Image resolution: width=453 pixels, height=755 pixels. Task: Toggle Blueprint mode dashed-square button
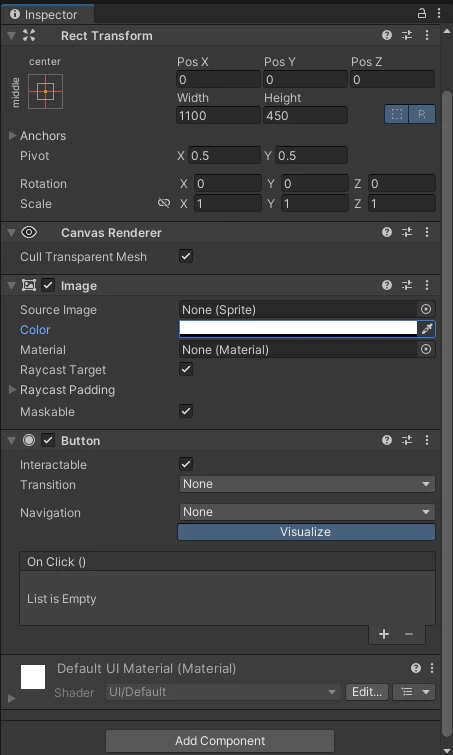[397, 115]
